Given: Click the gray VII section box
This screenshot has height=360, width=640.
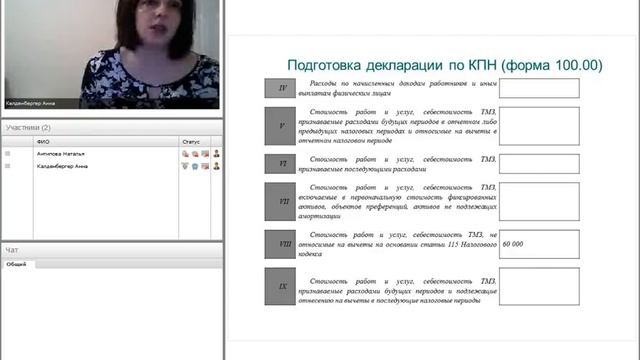Looking at the screenshot, I should (280, 202).
